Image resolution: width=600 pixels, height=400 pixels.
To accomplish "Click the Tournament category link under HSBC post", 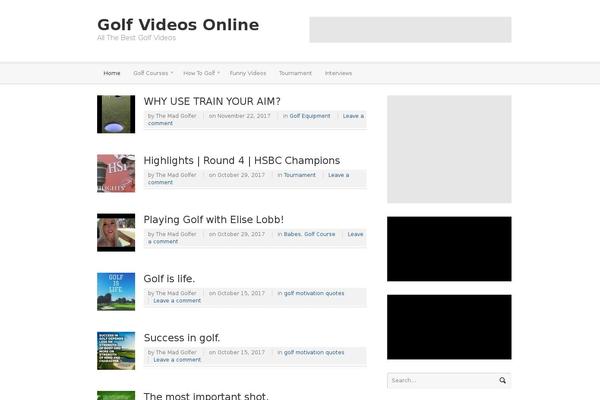I will [x=300, y=175].
